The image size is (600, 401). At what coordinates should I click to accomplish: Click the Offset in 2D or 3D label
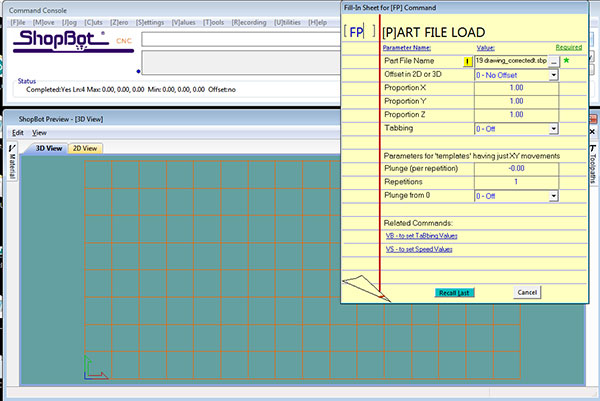click(412, 74)
